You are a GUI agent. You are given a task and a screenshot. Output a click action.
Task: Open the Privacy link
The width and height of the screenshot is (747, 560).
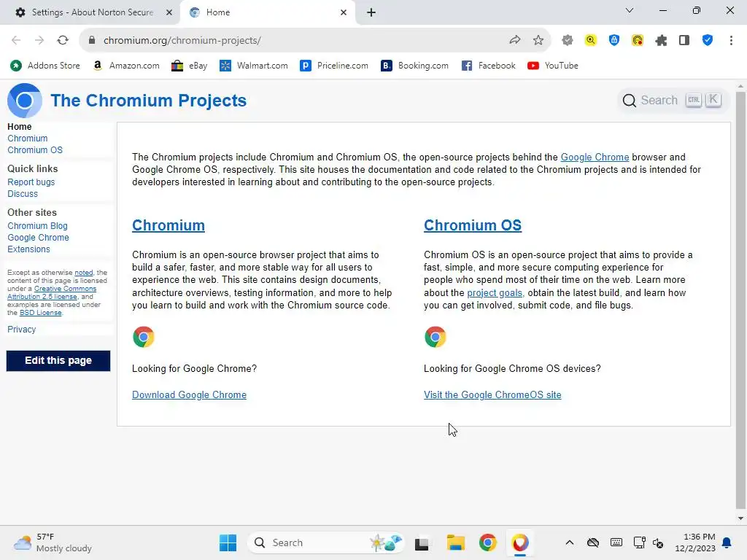coord(21,329)
